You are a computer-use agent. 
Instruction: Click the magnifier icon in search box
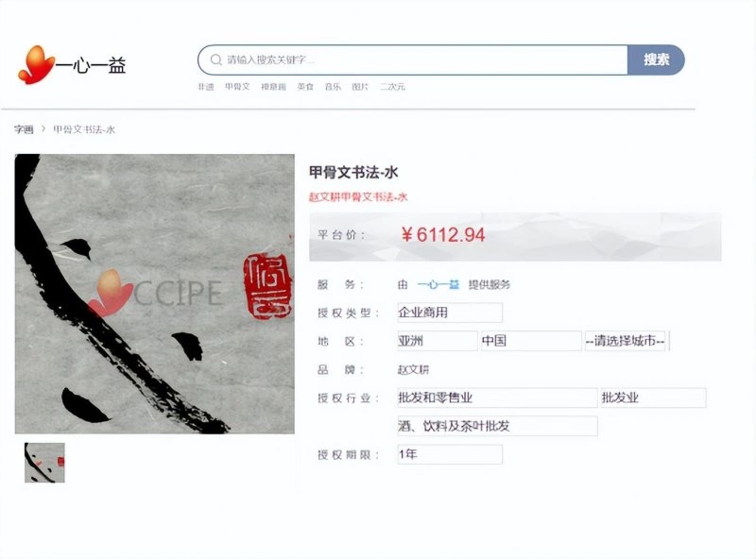point(216,59)
